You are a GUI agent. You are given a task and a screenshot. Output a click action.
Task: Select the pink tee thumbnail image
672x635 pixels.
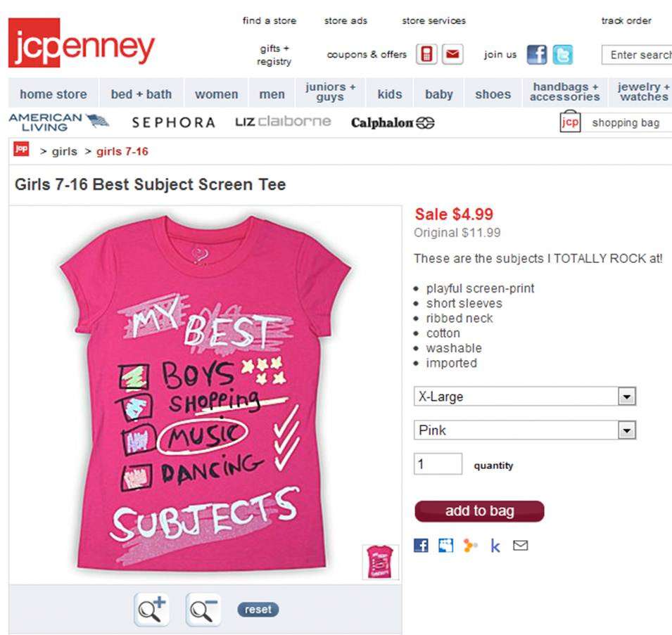[380, 562]
